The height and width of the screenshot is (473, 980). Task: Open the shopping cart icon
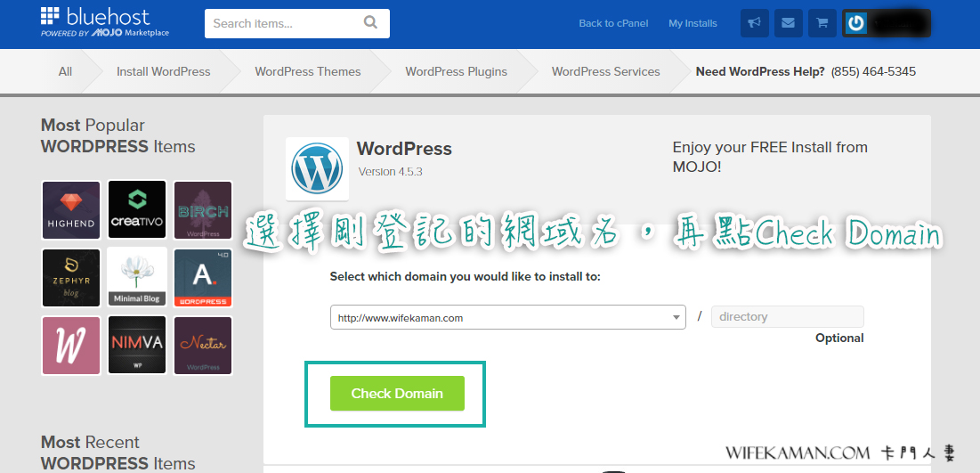(x=822, y=23)
